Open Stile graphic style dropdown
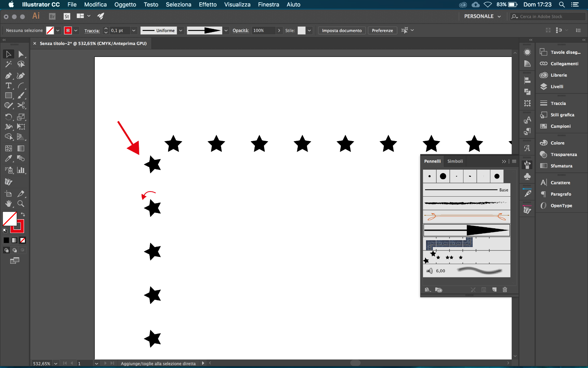 point(309,30)
